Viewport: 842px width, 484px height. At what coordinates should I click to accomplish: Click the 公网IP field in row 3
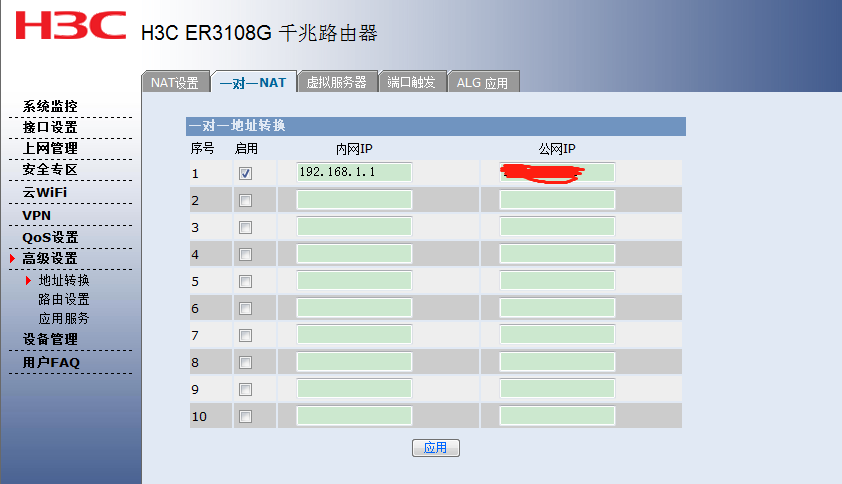[557, 226]
